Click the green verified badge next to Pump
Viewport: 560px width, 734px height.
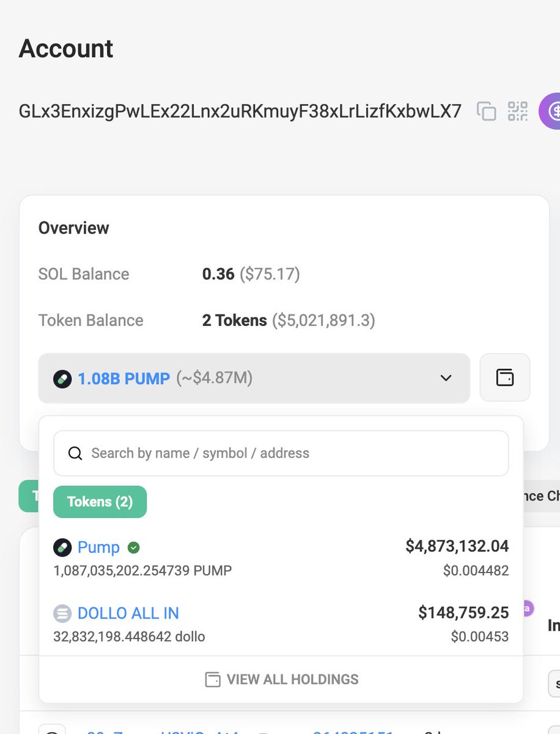(133, 547)
